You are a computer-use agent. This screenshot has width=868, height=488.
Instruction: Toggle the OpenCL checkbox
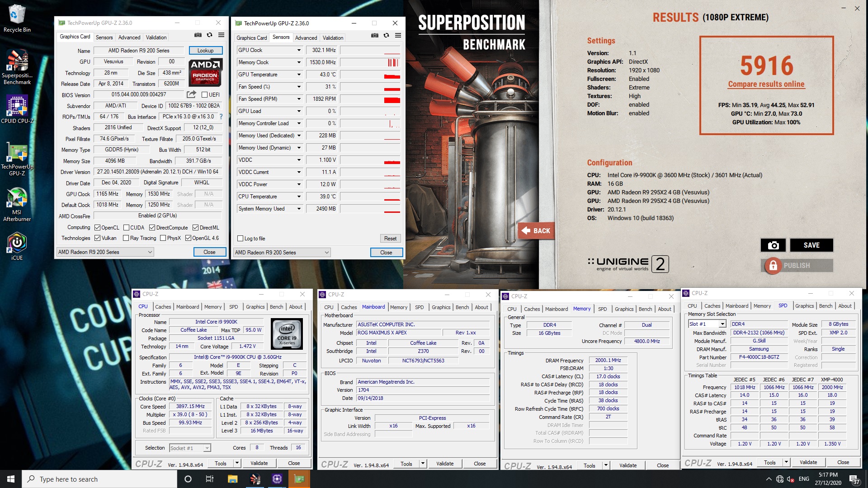coord(97,228)
